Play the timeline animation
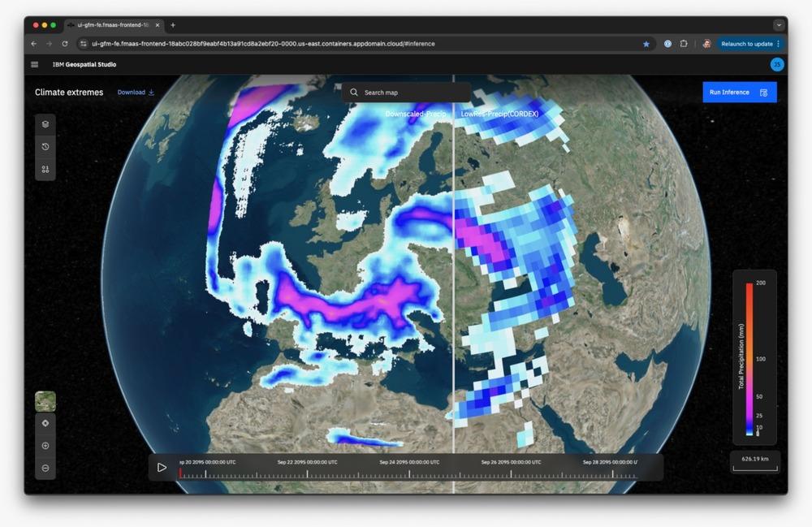Screen dimensions: 812x527 (x=162, y=468)
